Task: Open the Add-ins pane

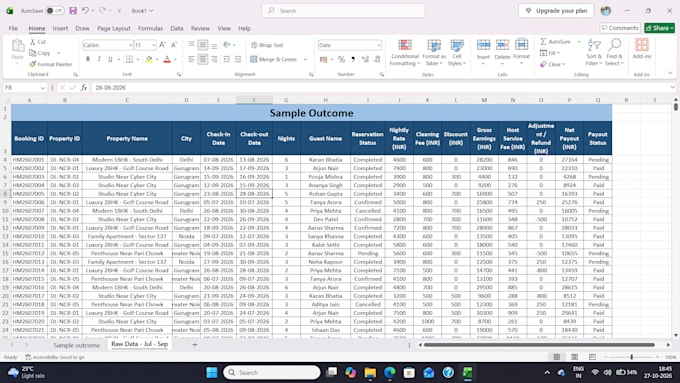Action: pyautogui.click(x=641, y=49)
